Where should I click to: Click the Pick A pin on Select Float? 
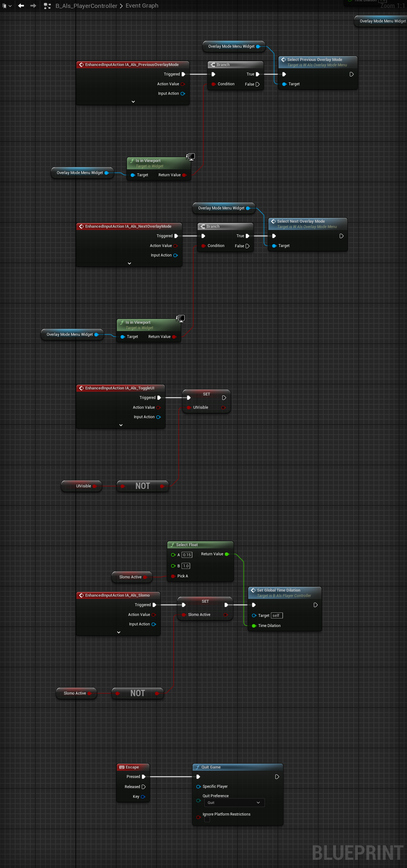pos(173,576)
